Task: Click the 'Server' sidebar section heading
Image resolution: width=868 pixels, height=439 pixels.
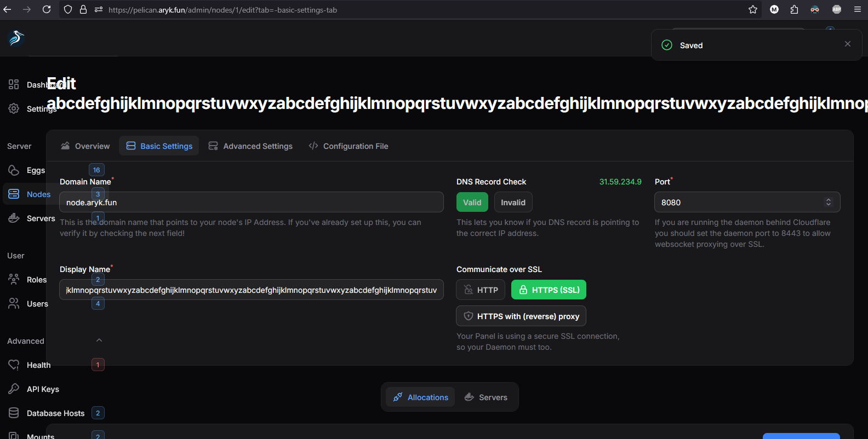Action: pos(19,146)
